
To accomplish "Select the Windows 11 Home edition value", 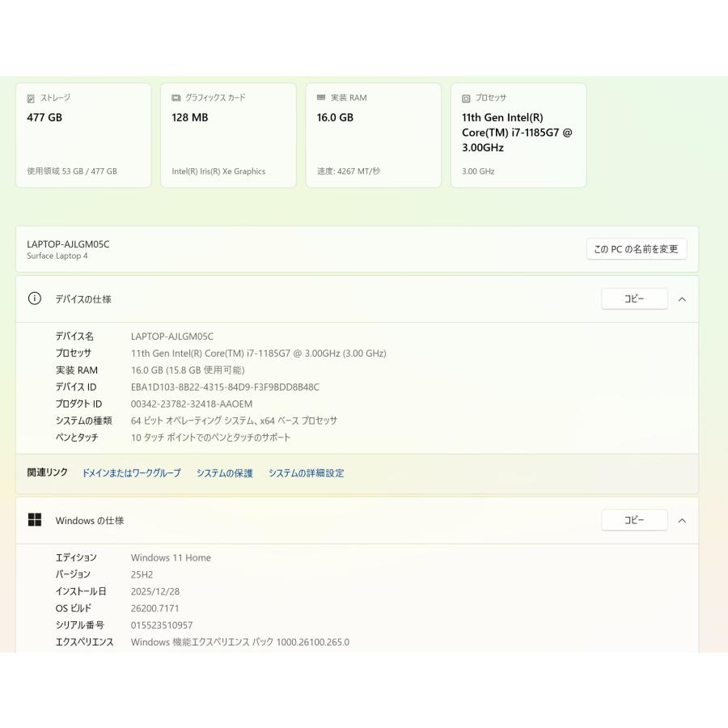I will click(171, 557).
